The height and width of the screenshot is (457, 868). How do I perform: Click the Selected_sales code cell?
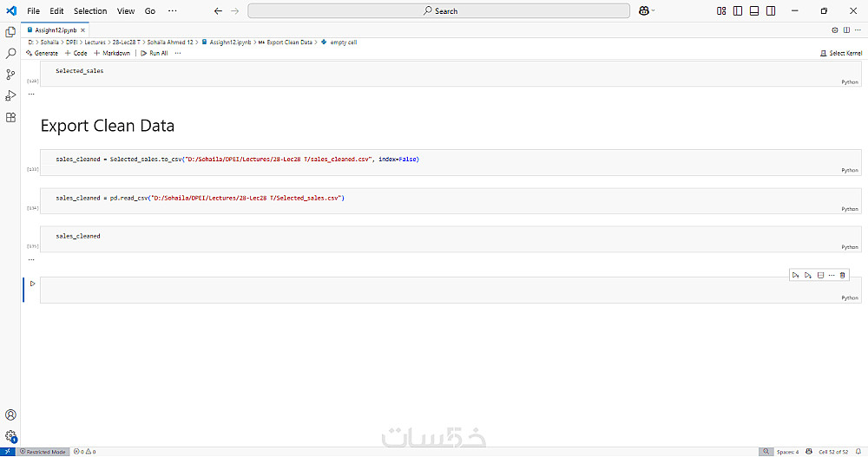tap(450, 74)
